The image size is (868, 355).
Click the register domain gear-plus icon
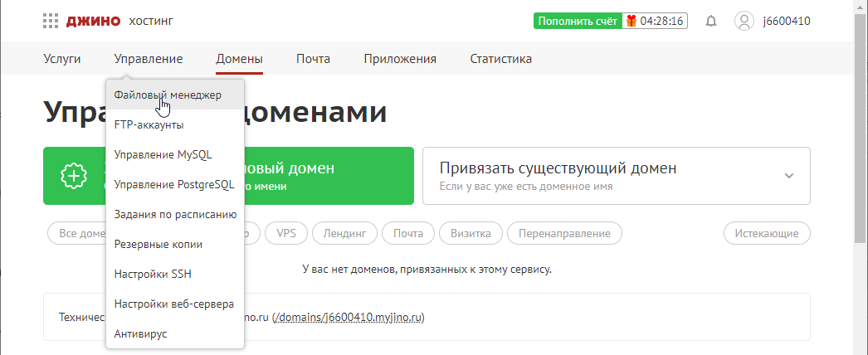(74, 176)
